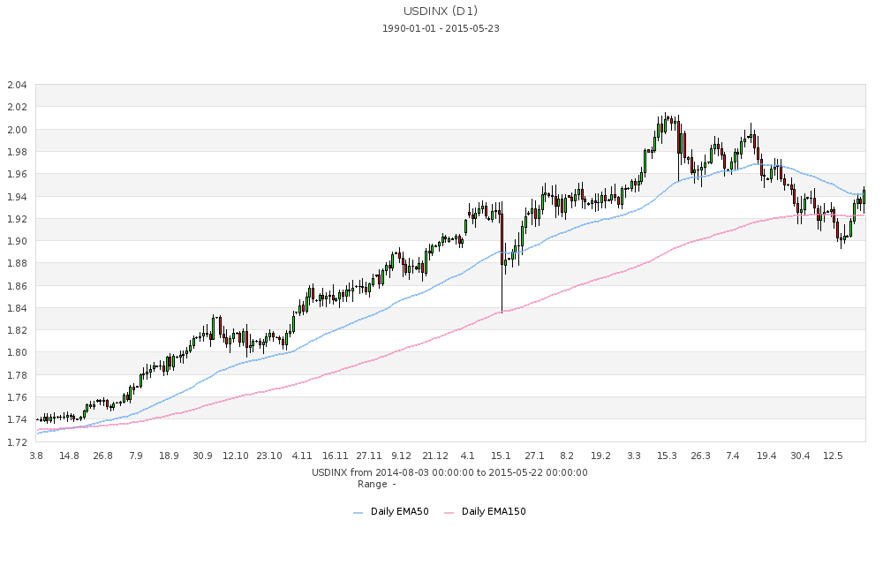Click the chart title USDINX (D1)
The width and height of the screenshot is (883, 588).
click(x=441, y=11)
